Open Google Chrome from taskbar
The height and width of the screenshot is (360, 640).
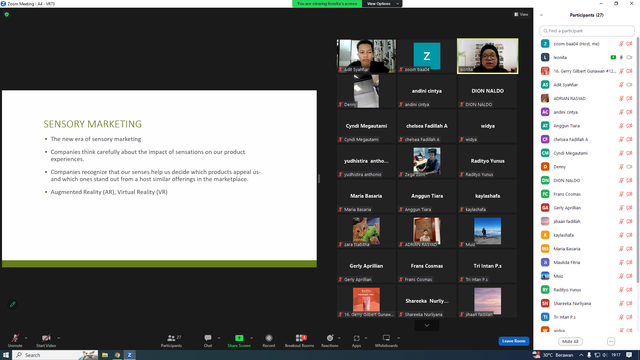point(117,355)
